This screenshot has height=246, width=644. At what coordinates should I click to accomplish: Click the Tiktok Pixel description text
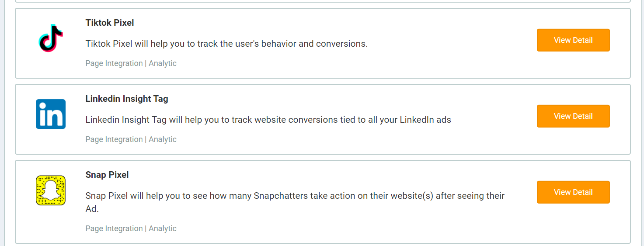(x=226, y=44)
